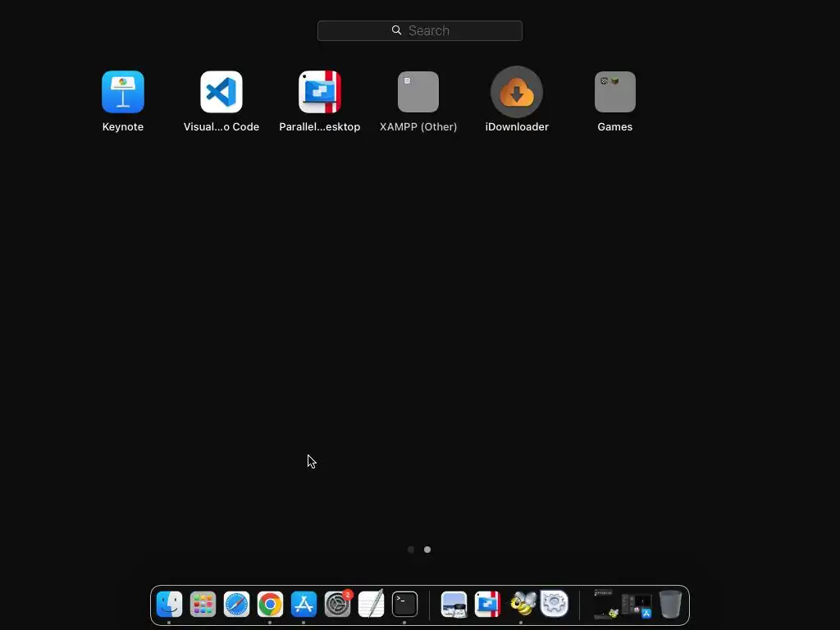Open Finder from the Dock
The image size is (840, 630).
pos(169,605)
